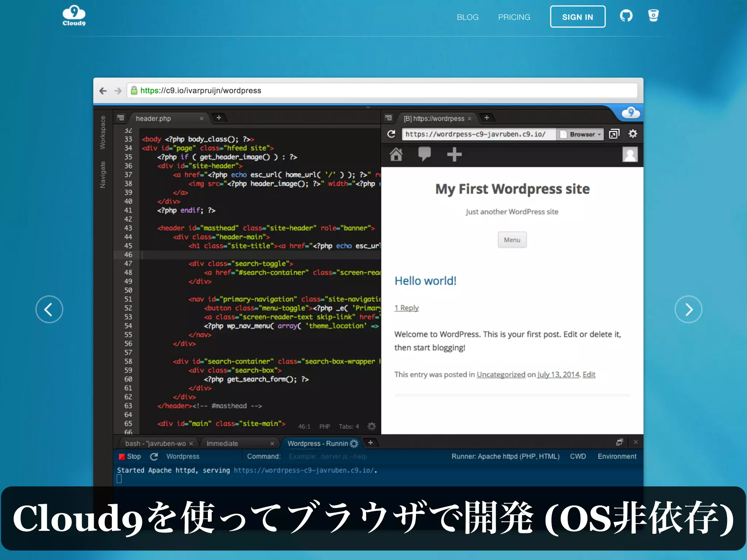
Task: Click the GitHub icon in top navigation
Action: tap(626, 16)
